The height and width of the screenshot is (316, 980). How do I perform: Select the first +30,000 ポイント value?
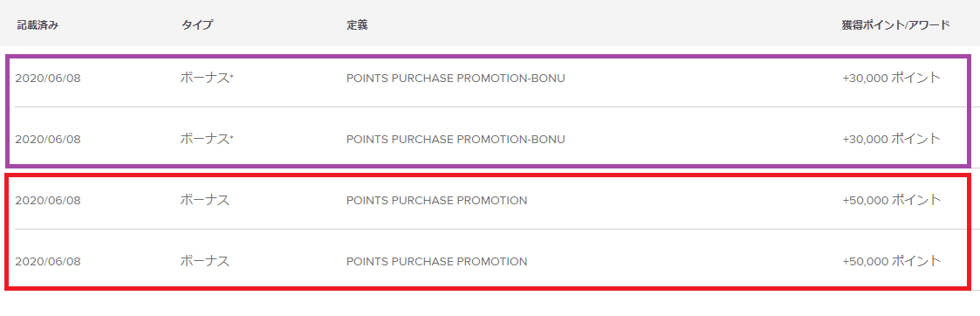click(x=891, y=79)
